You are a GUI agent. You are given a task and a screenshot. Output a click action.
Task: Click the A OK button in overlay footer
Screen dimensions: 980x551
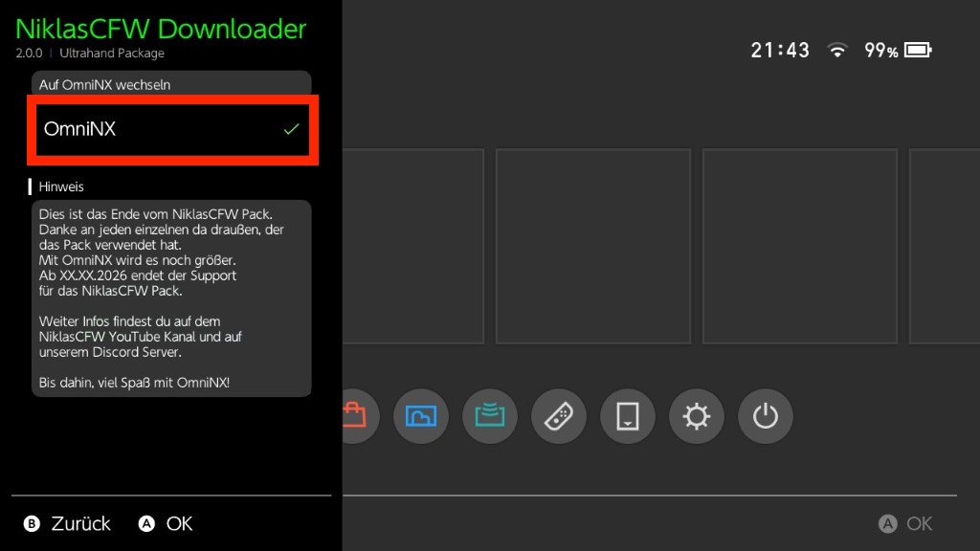pyautogui.click(x=166, y=523)
